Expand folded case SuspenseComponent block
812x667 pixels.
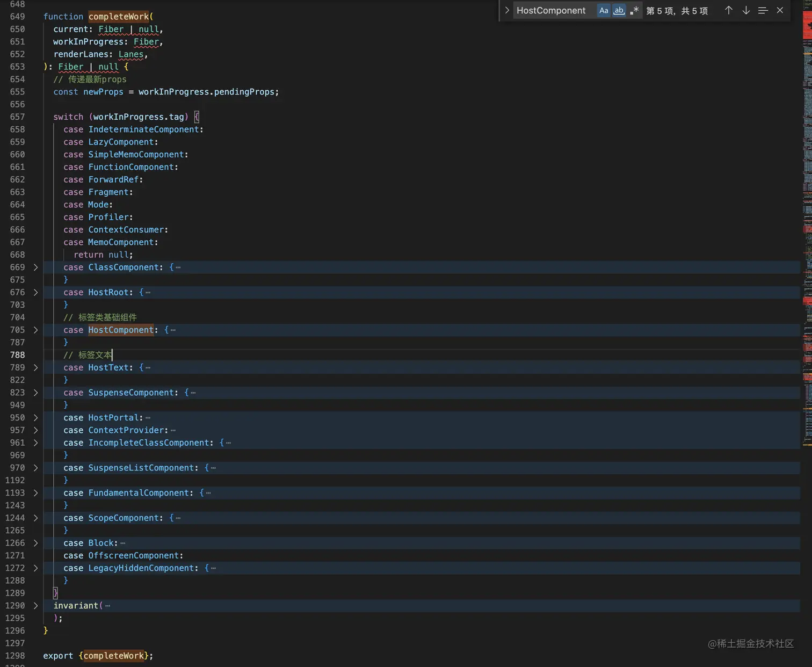click(x=36, y=393)
